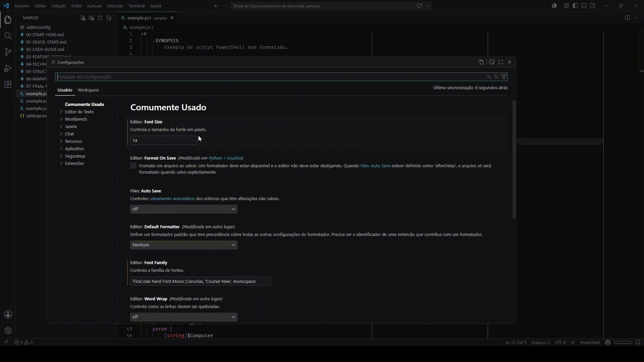The image size is (644, 362).
Task: Follow the salvamento automático link
Action: pyautogui.click(x=172, y=198)
